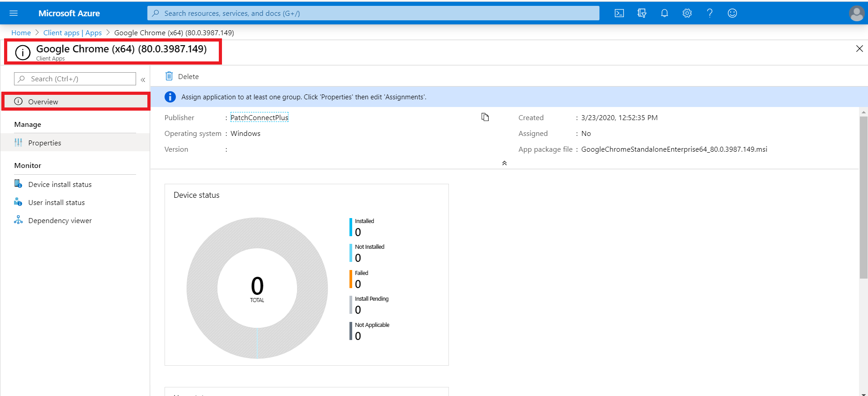Open Dependency viewer
This screenshot has height=396, width=868.
(60, 220)
